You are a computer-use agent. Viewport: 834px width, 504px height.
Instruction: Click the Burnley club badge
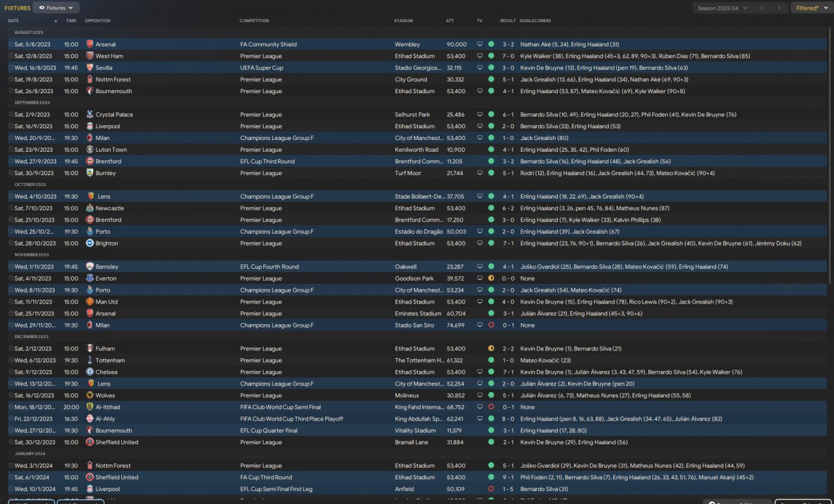90,173
